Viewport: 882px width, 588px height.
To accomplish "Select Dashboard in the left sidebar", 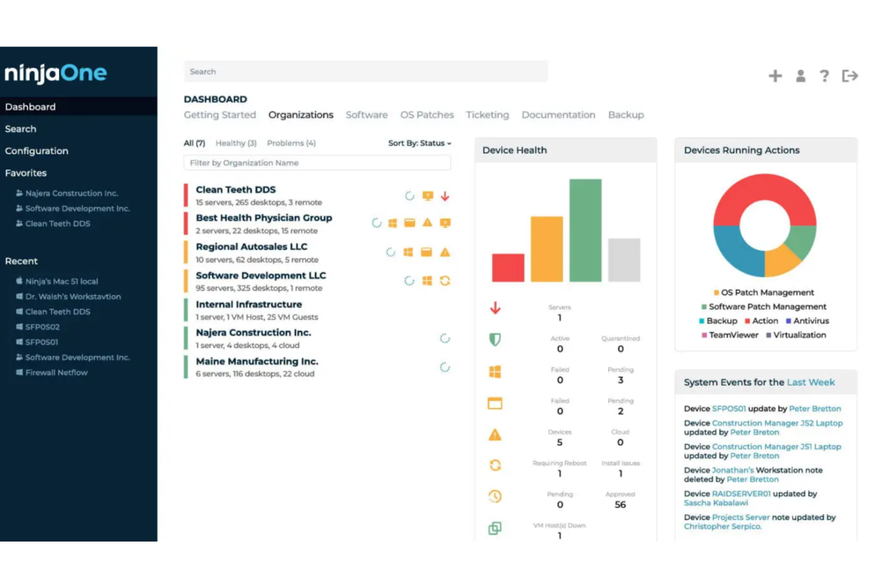I will [30, 107].
